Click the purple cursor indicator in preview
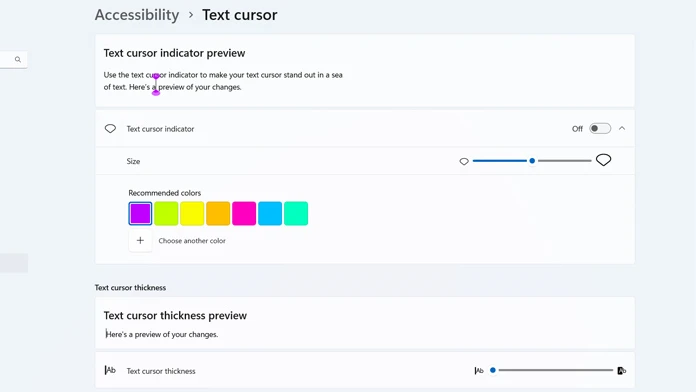696x392 pixels. pos(156,84)
